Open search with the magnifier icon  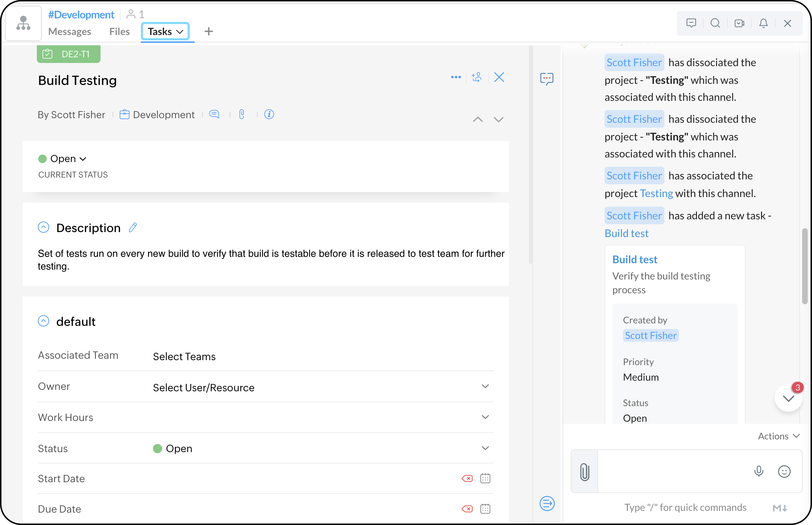point(715,23)
